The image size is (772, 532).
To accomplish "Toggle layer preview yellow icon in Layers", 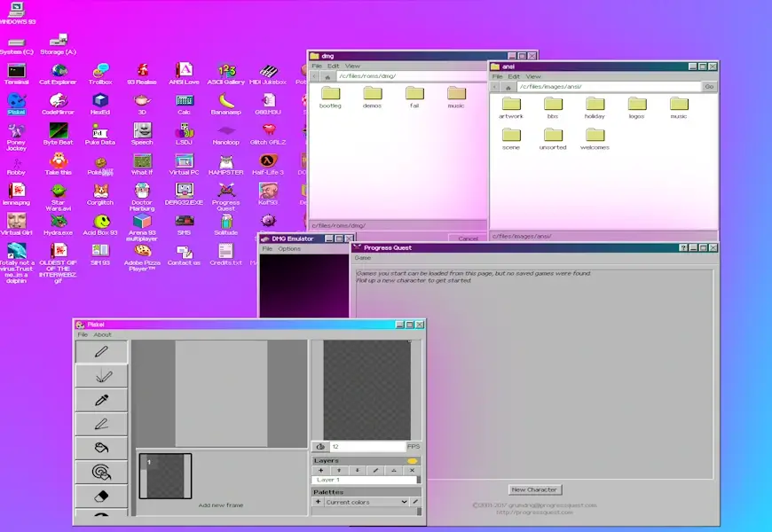I will [x=412, y=460].
